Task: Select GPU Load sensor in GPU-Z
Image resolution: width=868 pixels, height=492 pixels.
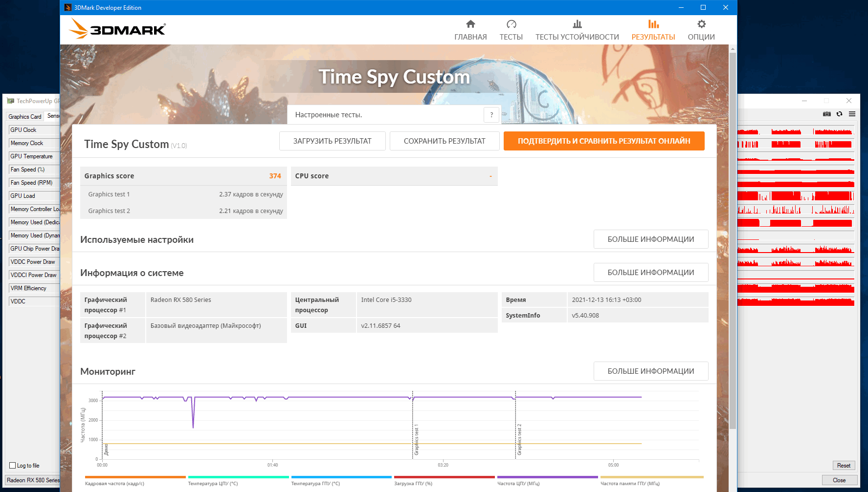Action: pyautogui.click(x=34, y=196)
